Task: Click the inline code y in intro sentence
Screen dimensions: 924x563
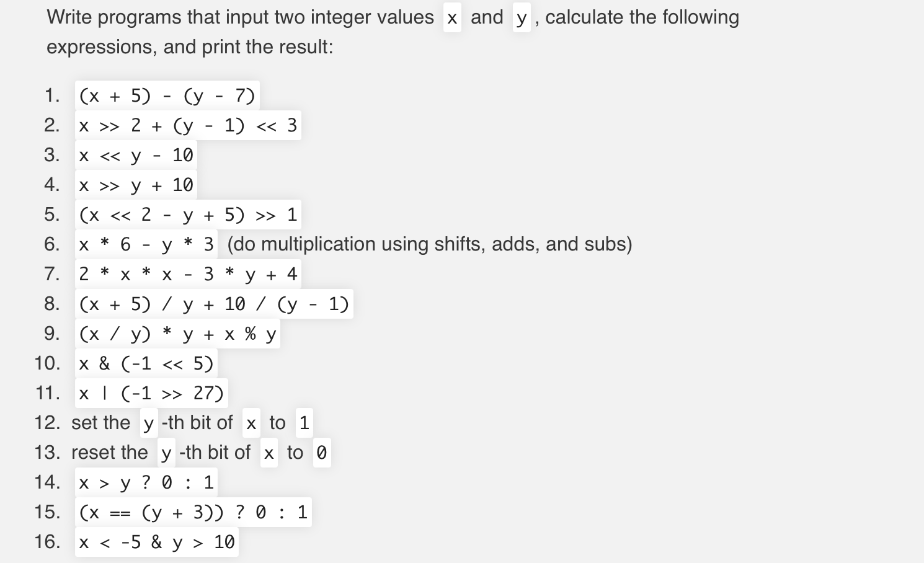Action: click(x=522, y=18)
